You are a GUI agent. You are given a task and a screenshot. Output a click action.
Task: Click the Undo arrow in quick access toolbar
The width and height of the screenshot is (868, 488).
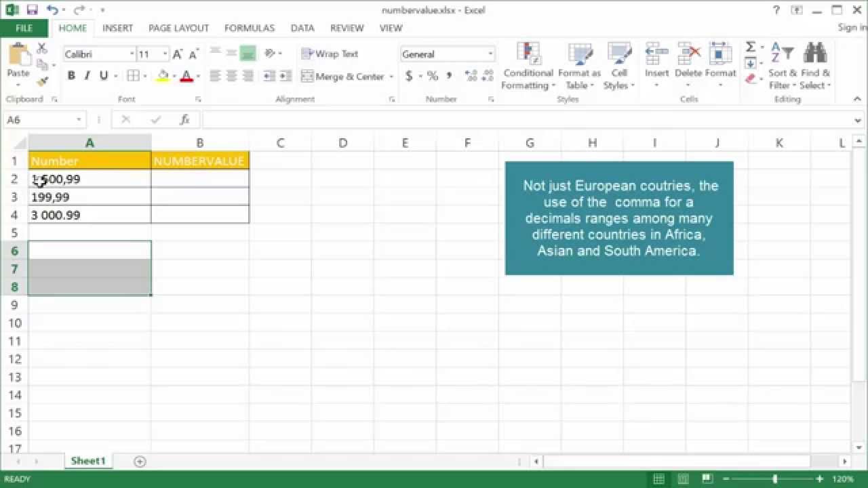click(x=52, y=10)
